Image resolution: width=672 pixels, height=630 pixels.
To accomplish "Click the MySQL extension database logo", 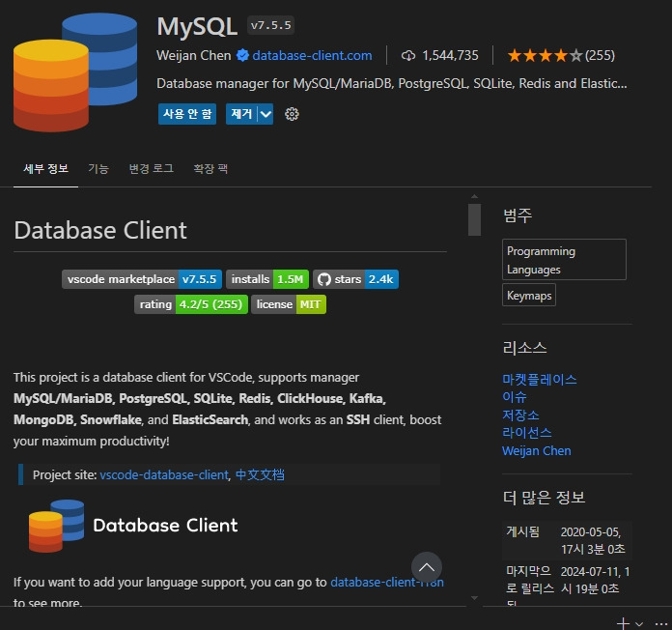I will click(75, 72).
